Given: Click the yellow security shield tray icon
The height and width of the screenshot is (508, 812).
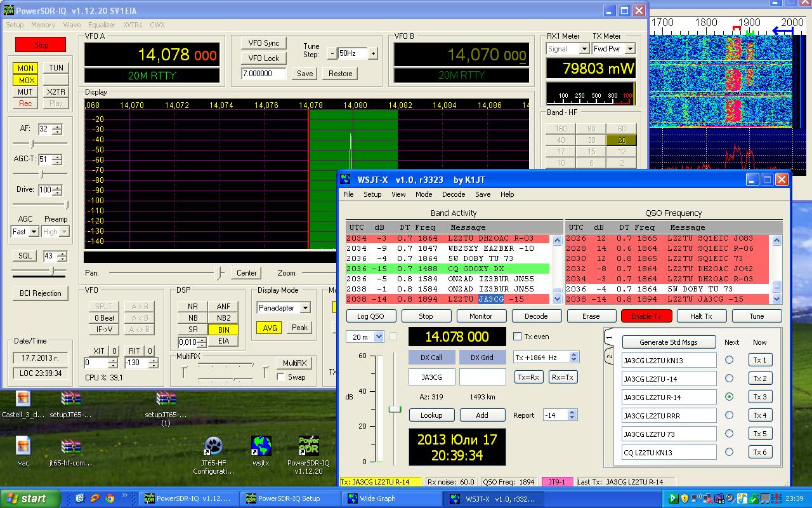Looking at the screenshot, I should [686, 498].
